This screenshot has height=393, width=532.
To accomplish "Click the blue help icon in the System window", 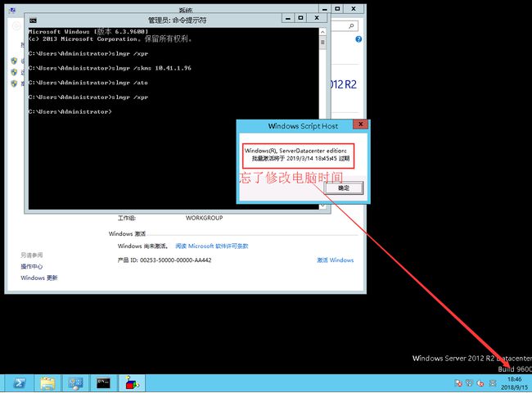I will point(358,39).
